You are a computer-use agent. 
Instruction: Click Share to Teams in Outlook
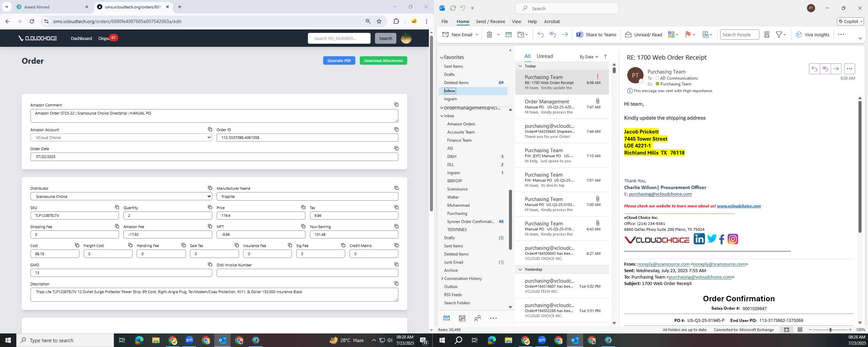coord(596,35)
